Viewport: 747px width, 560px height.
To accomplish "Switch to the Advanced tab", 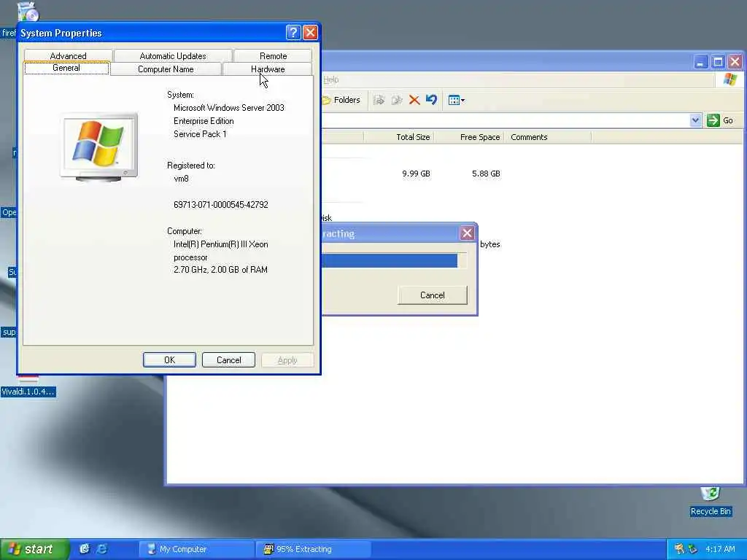I will click(68, 55).
